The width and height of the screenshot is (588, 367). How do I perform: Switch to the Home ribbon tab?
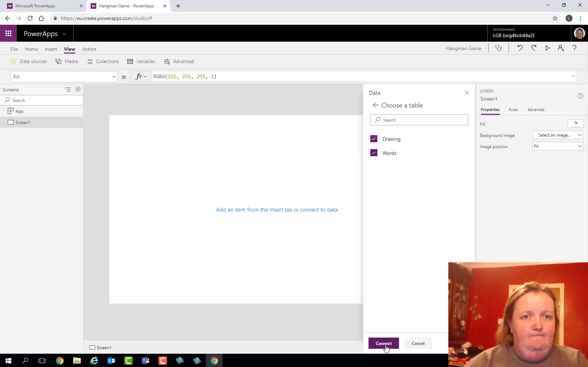coord(31,49)
